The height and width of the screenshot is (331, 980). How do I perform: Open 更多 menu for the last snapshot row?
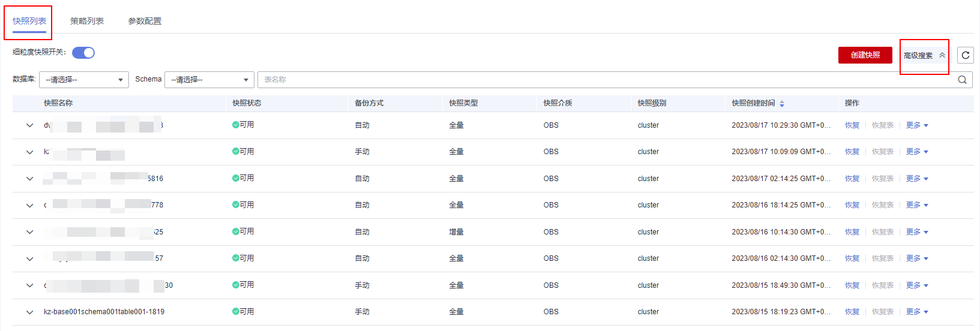pyautogui.click(x=917, y=312)
